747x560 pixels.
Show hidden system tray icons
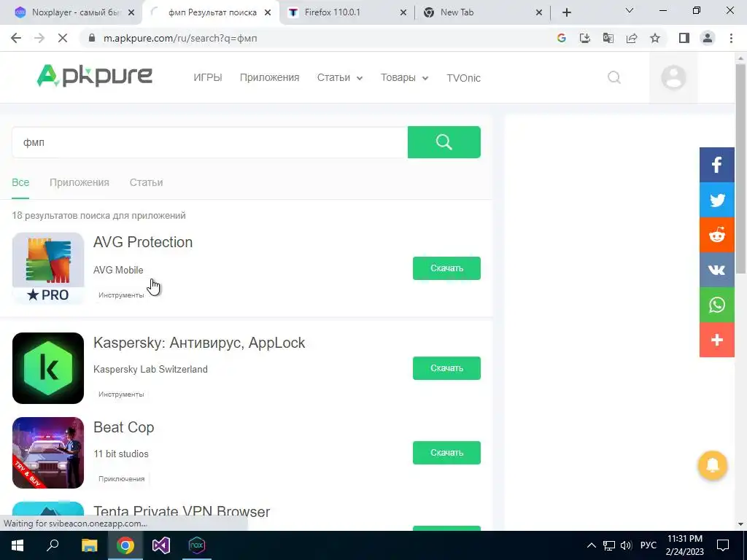[591, 545]
